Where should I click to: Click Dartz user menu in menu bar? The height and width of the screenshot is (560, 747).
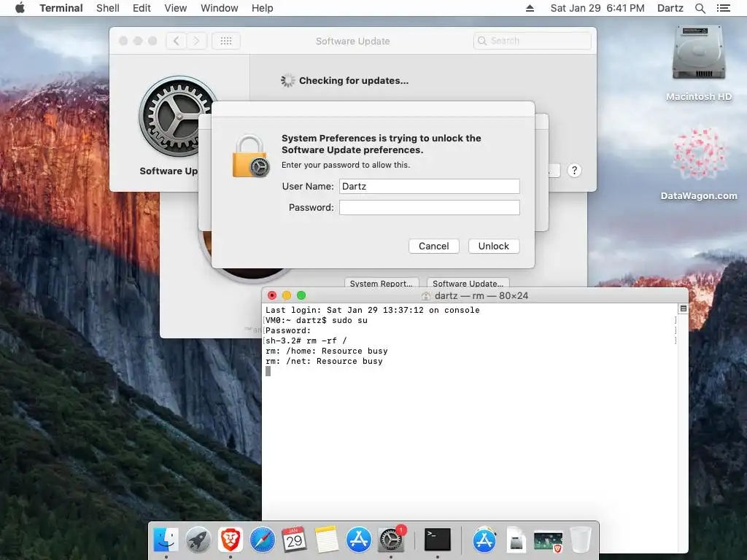670,8
